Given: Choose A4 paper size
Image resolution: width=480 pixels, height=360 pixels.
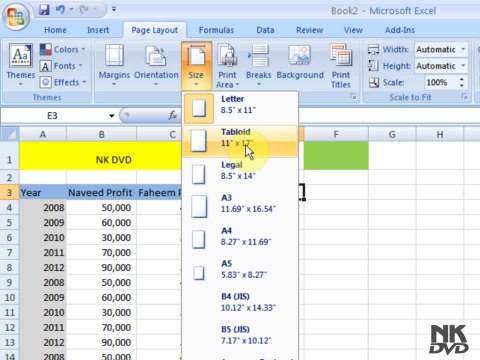Looking at the screenshot, I should [x=240, y=240].
